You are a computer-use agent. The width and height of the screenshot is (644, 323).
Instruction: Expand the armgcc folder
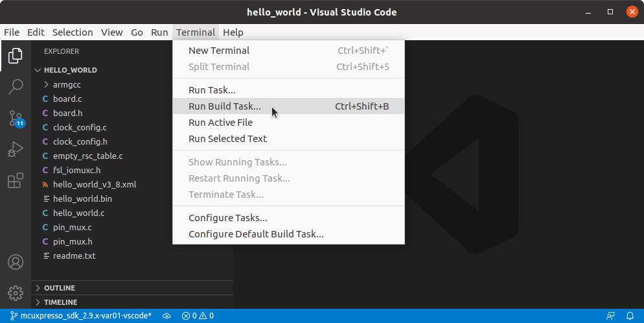[x=66, y=84]
